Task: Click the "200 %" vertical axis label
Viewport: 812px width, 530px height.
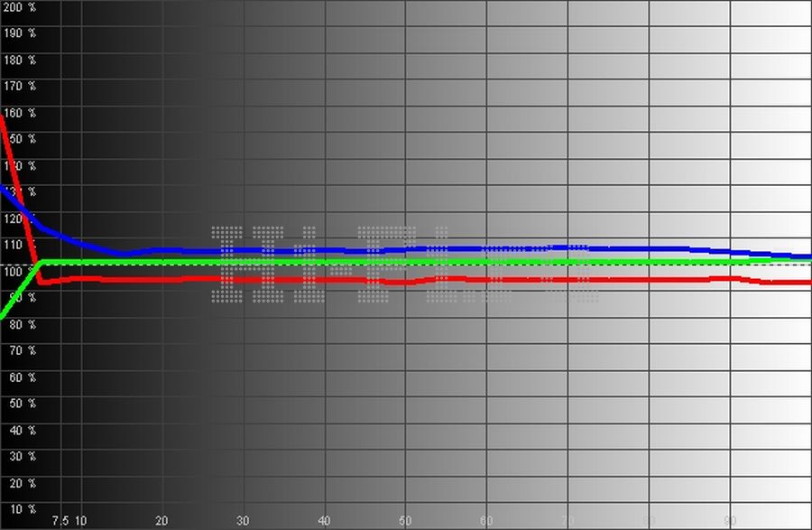Action: click(20, 7)
